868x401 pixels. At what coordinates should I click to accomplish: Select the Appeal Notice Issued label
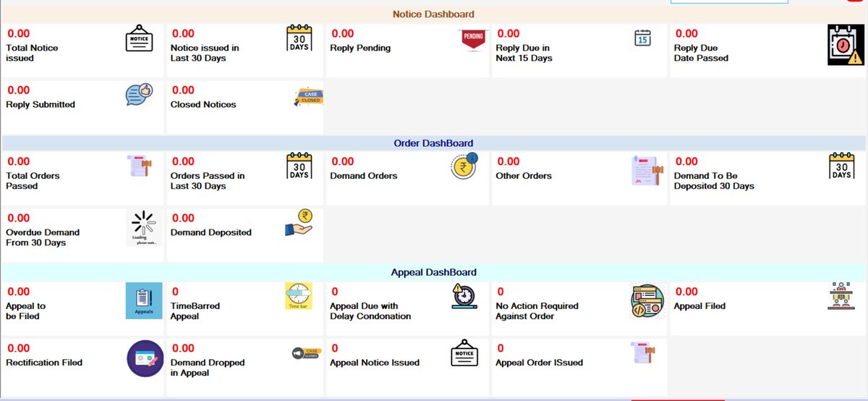375,363
